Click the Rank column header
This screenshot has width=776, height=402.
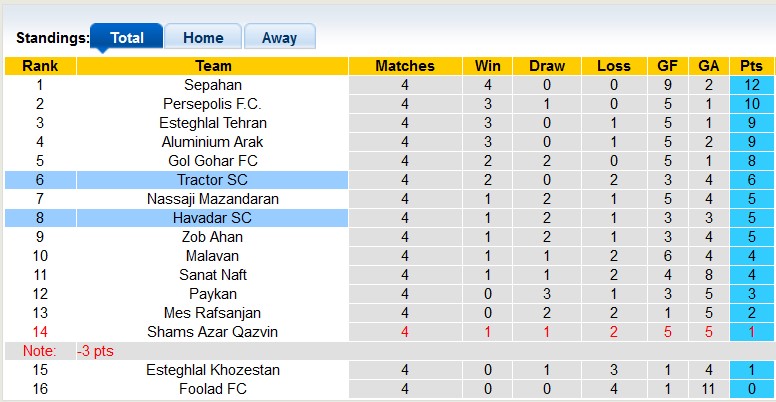[40, 66]
